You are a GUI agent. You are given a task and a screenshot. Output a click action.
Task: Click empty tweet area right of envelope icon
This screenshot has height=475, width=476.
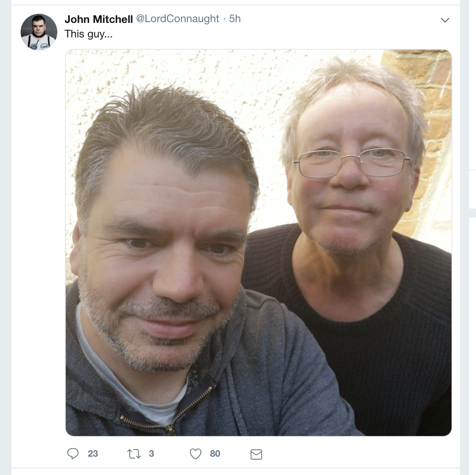pos(355,454)
